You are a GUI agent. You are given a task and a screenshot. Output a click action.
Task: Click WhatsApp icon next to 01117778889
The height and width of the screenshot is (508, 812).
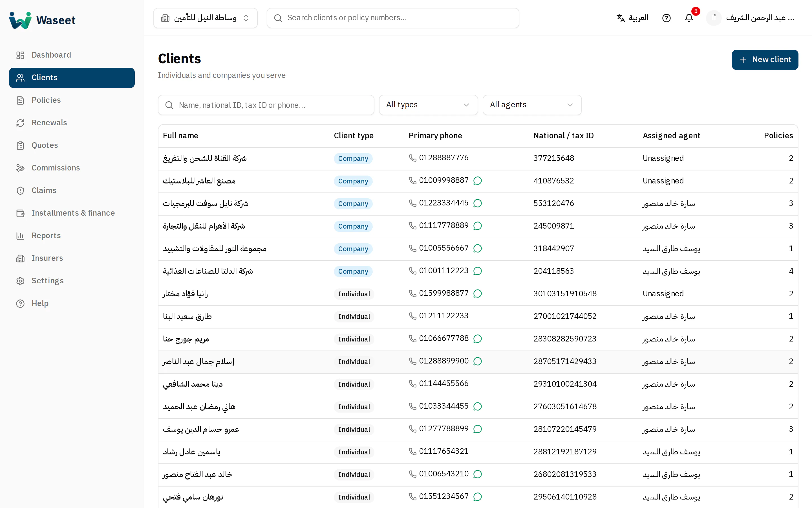tap(477, 226)
